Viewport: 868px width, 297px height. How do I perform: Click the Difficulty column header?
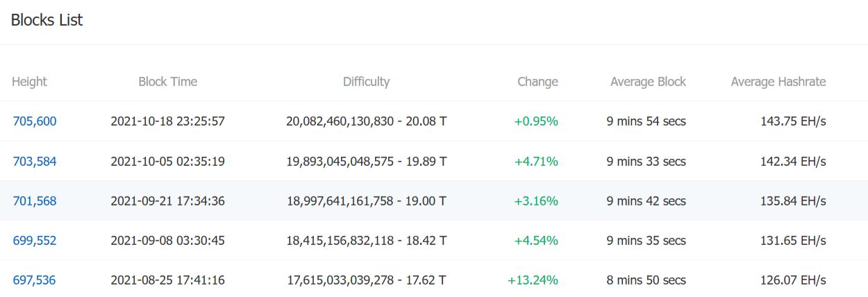pos(366,82)
